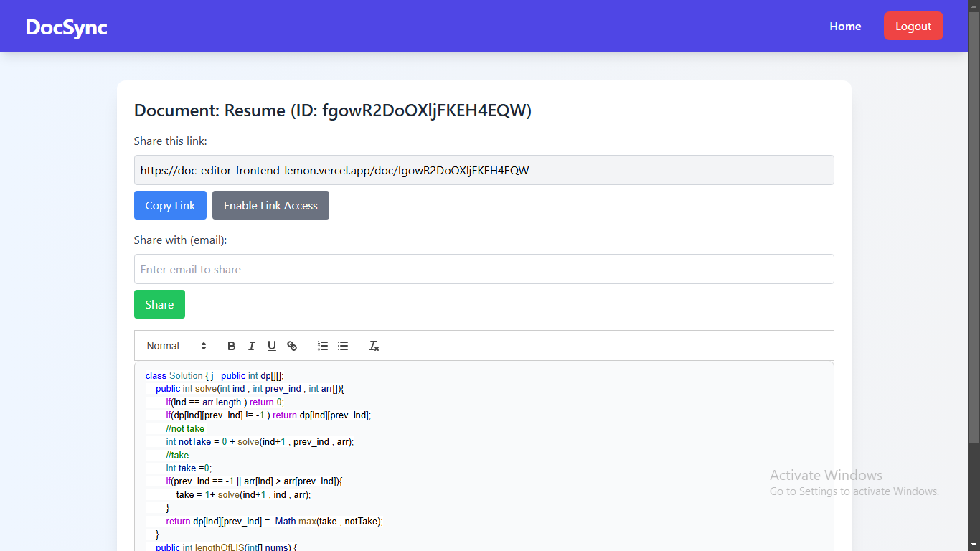Screen dimensions: 980x551
Task: Click the 'class Solution' line in editor
Action: coord(174,376)
